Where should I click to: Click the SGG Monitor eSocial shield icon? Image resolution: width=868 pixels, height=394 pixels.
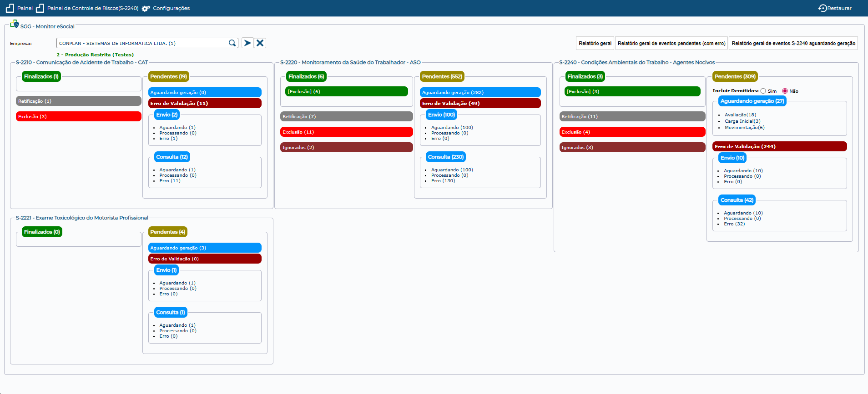tap(15, 24)
